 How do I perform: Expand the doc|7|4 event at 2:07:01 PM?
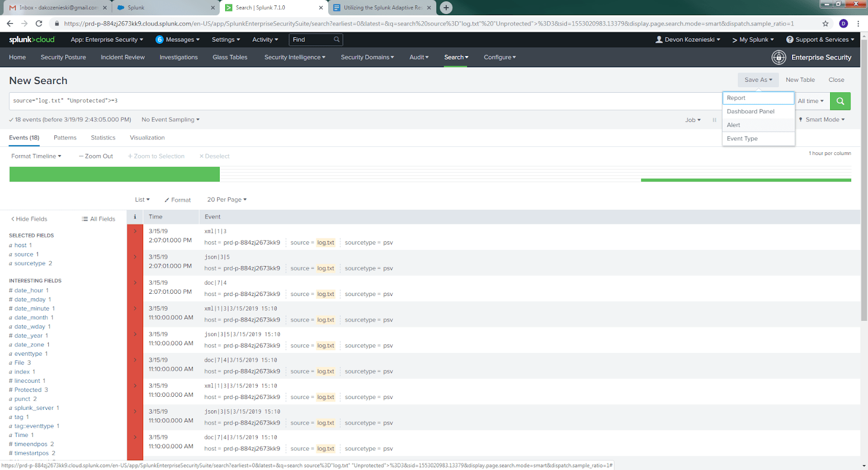click(x=135, y=282)
